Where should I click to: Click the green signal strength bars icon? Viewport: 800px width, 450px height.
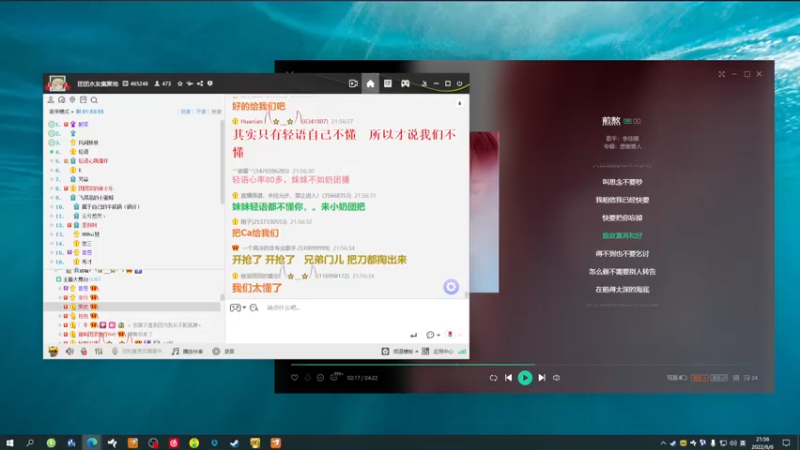pos(462,352)
